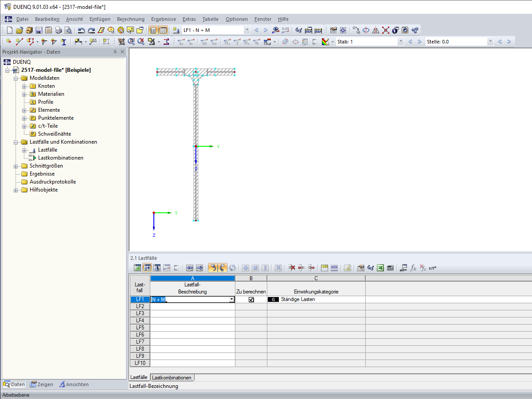Viewport: 532px width, 399px height.
Task: Click the Print icon in toolbar
Action: [58, 30]
